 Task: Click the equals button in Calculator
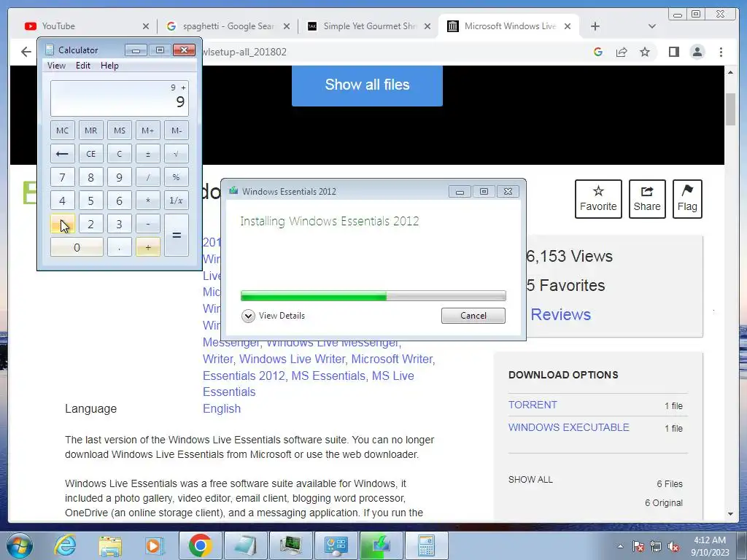pos(177,236)
